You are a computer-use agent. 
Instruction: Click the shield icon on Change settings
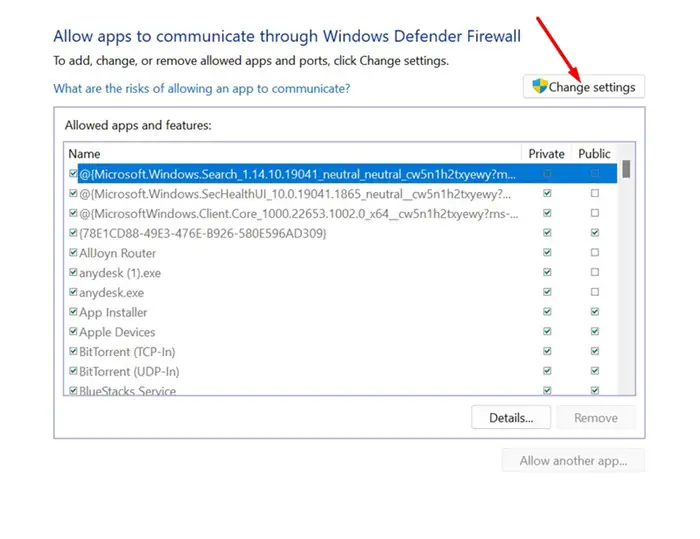[540, 87]
